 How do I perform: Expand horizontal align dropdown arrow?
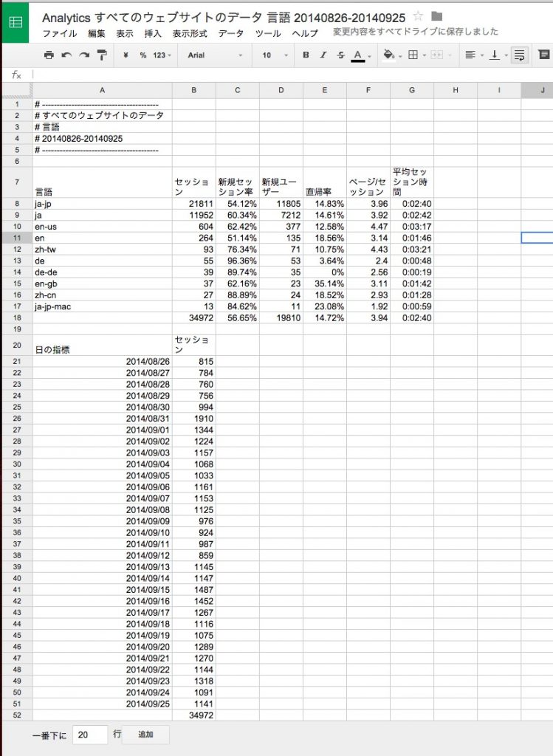coord(481,55)
